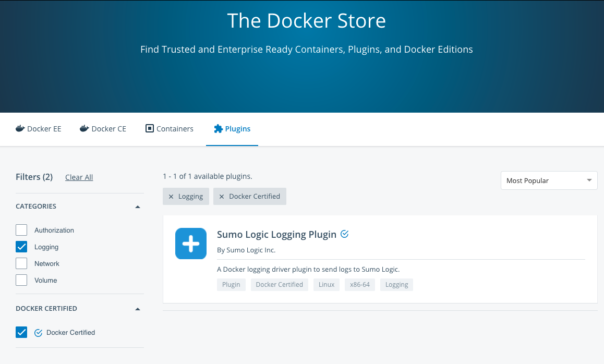Click the certified checkmark icon in Docker Certified filter

click(38, 332)
